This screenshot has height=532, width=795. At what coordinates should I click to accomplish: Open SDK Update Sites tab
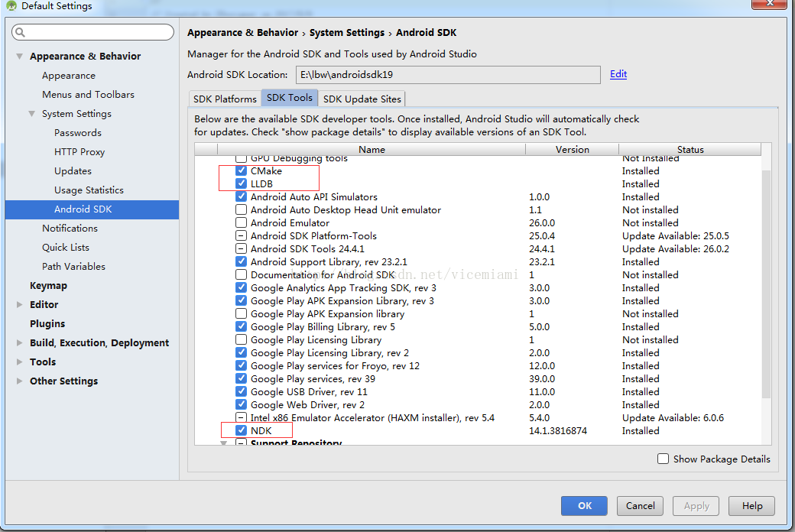pyautogui.click(x=362, y=99)
